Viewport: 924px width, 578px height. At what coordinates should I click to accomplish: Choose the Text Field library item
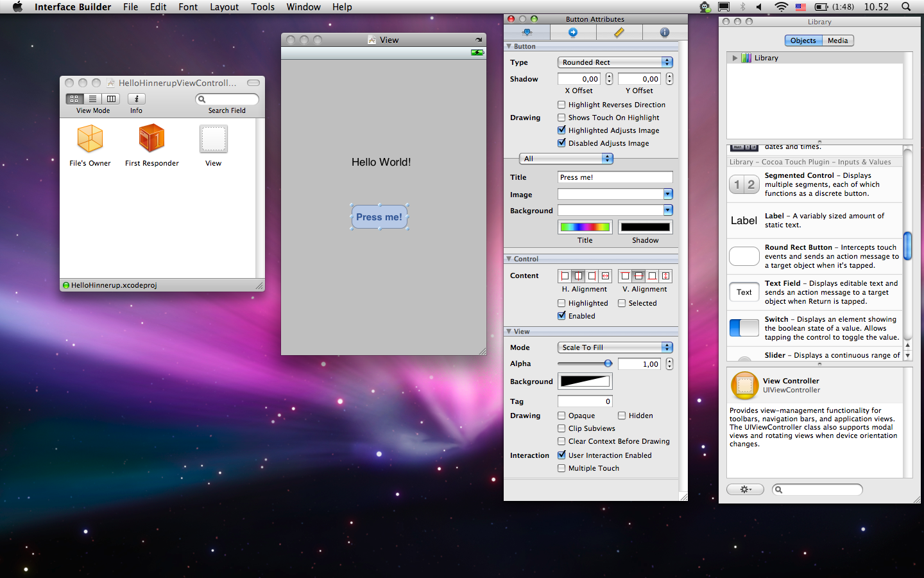[x=815, y=292]
